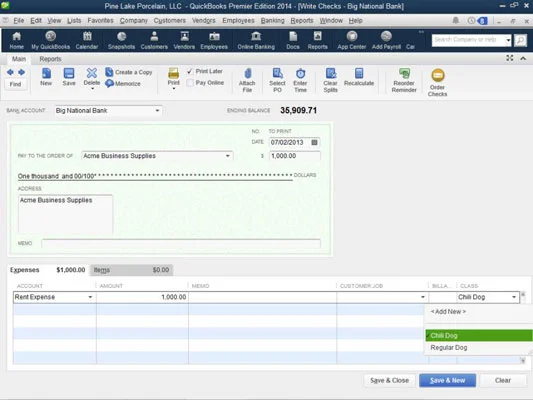Collapse the ribbon with the up chevron
The image size is (533, 400).
coord(523,58)
